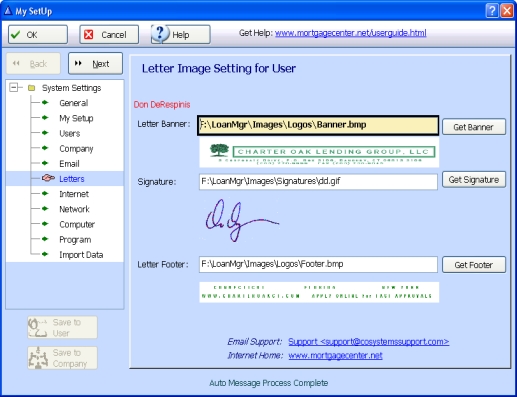Click the handwritten signature image preview
The height and width of the screenshot is (397, 517).
(242, 220)
